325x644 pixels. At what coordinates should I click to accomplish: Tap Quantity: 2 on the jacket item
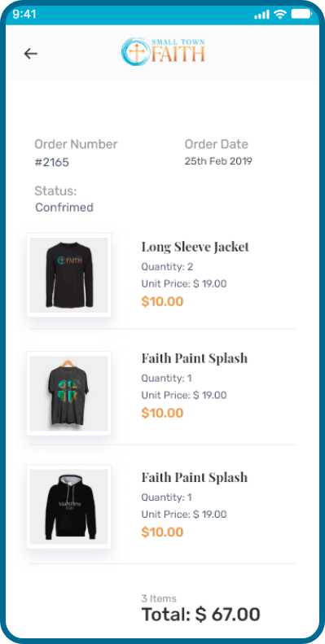tap(167, 267)
